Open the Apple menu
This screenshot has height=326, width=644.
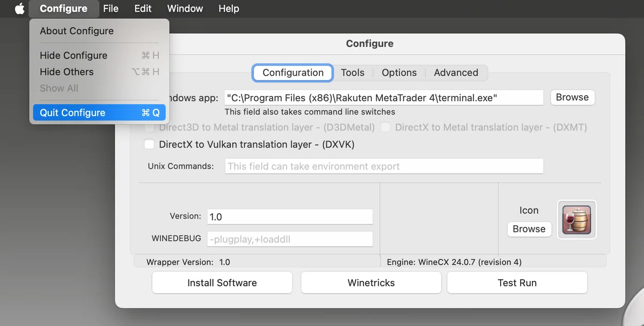tap(20, 9)
